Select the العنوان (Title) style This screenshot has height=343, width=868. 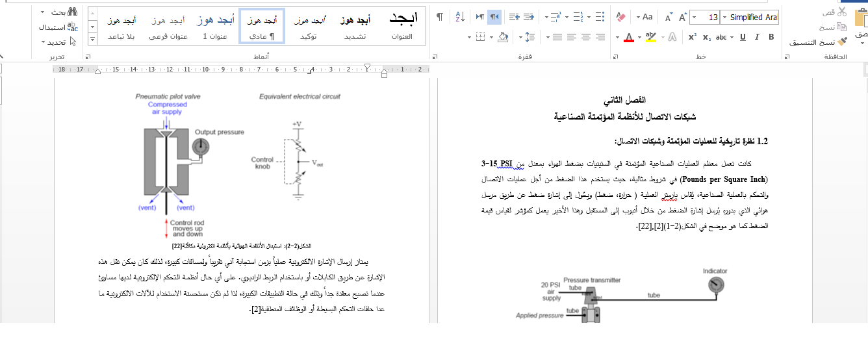pyautogui.click(x=403, y=26)
